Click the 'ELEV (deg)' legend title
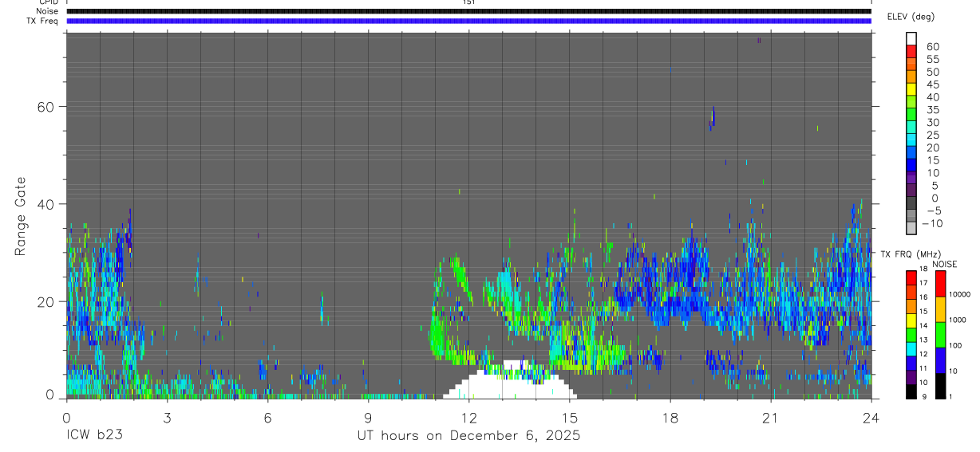The width and height of the screenshot is (980, 452). coord(911,17)
